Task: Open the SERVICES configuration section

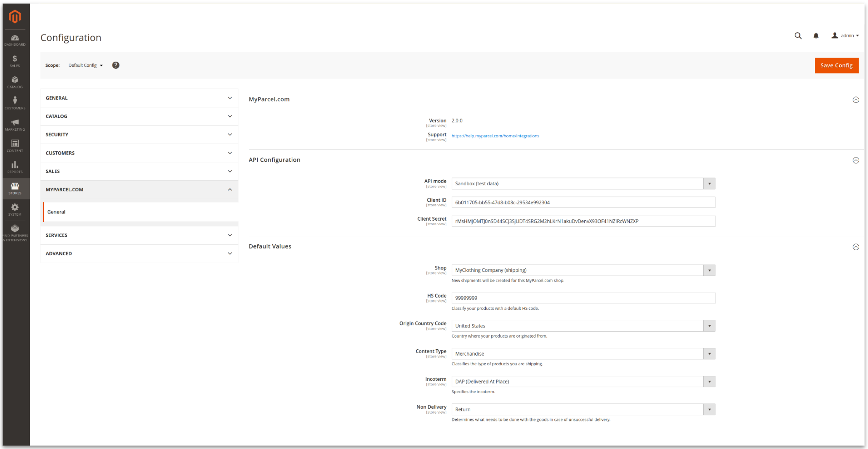Action: click(139, 235)
